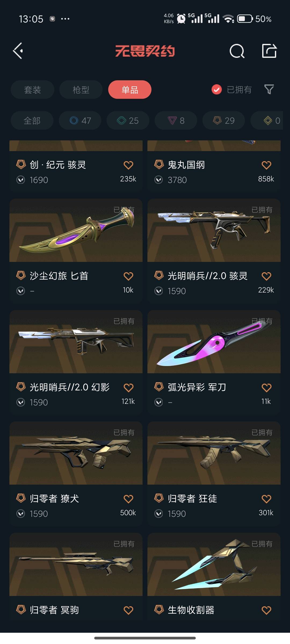Favorite the 归零者 獠犬 heart icon

128,499
